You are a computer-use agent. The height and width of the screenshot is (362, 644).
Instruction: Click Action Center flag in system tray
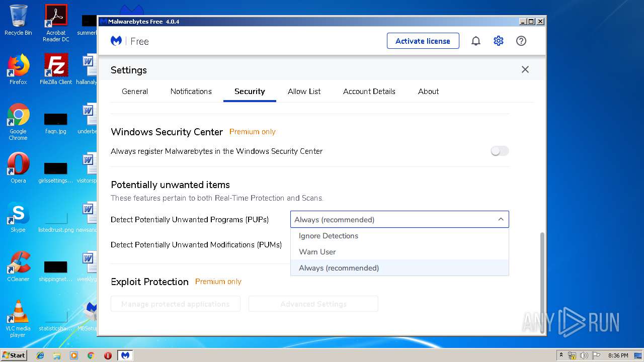(595, 355)
